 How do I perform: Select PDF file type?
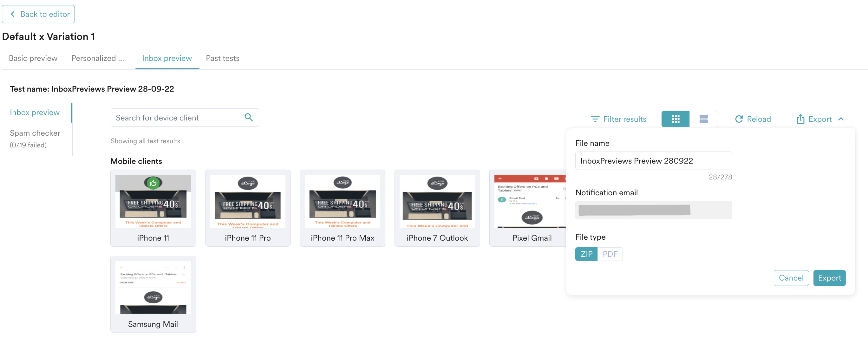coord(610,254)
